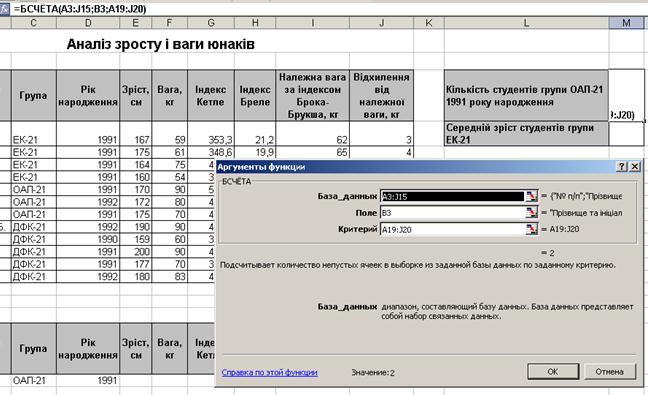Select column D header

click(x=88, y=23)
